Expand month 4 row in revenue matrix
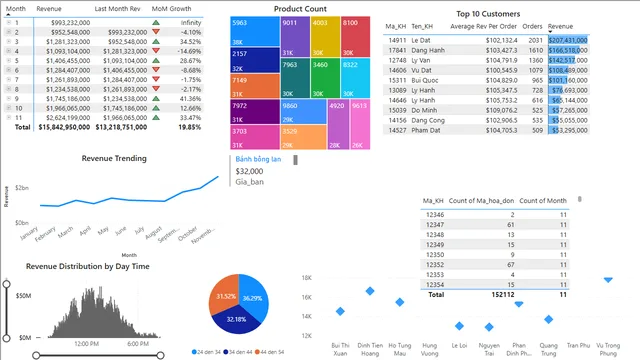Image resolution: width=640 pixels, height=360 pixels. (9, 51)
